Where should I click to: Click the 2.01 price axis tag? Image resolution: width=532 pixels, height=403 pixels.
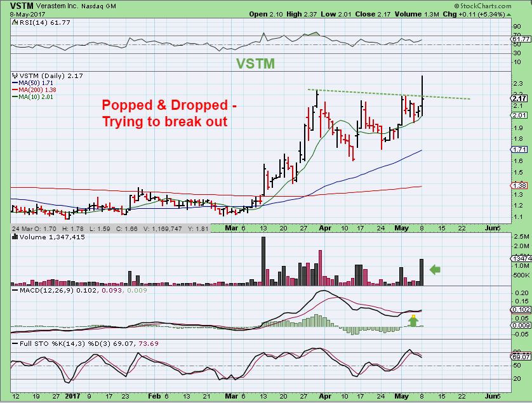click(x=519, y=116)
